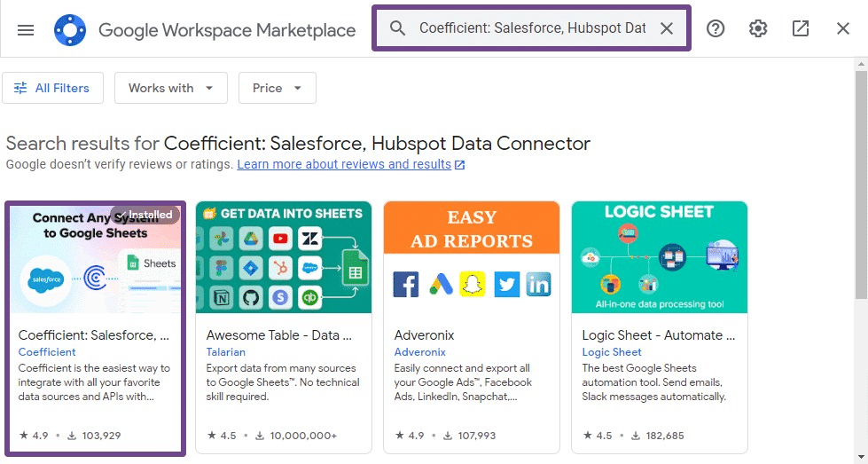Clear the search field text

(x=667, y=28)
